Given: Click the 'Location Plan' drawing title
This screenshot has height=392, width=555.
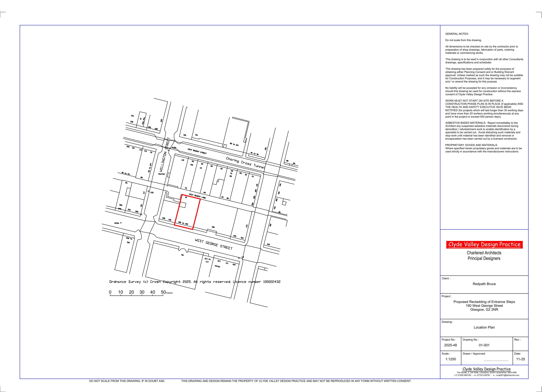Looking at the screenshot, I should point(484,327).
